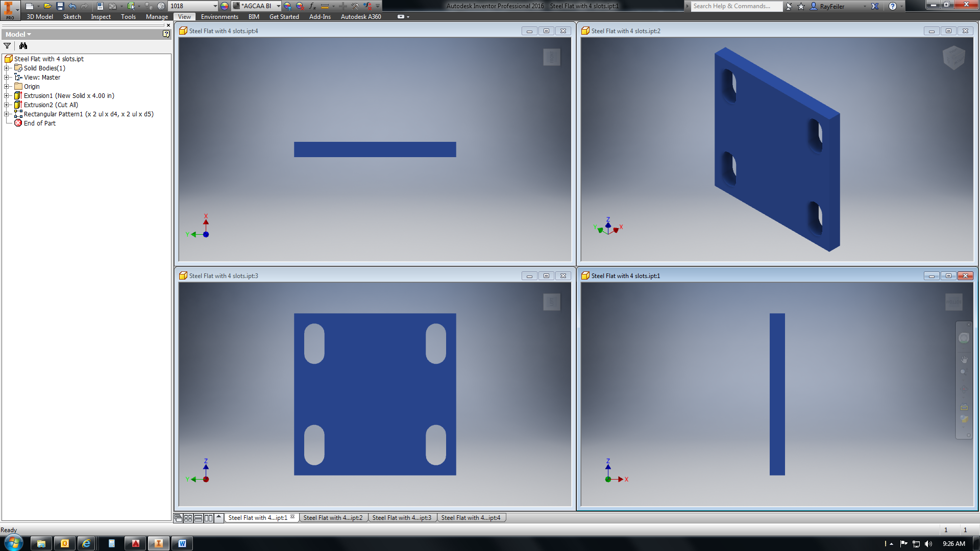Open the Appearance dropdown showing AGCAA BI
The height and width of the screenshot is (551, 980).
[278, 6]
